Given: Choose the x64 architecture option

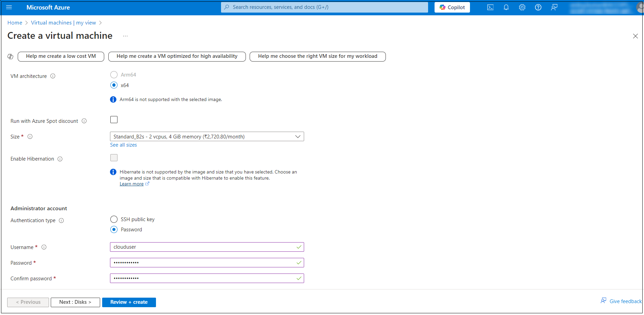Looking at the screenshot, I should [114, 85].
